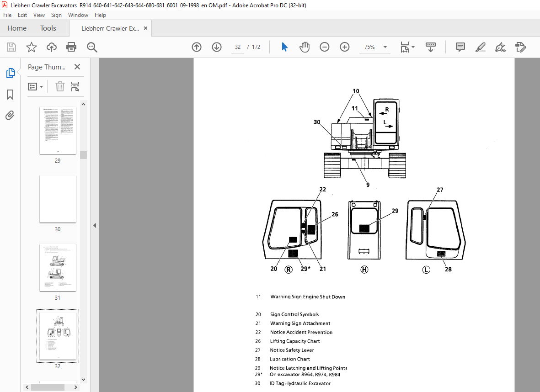Viewport: 540px width, 392px height.
Task: Open the Sign document pen tool
Action: (x=500, y=47)
